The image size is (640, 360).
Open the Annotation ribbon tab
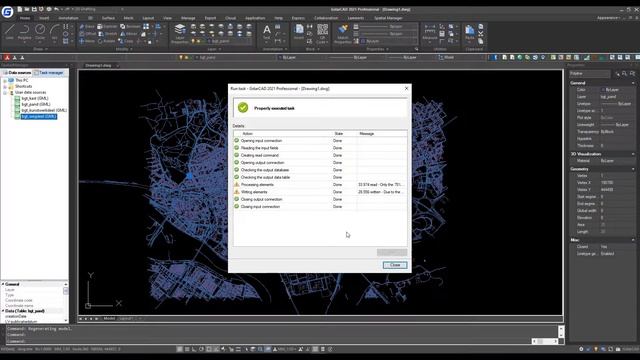(x=68, y=18)
